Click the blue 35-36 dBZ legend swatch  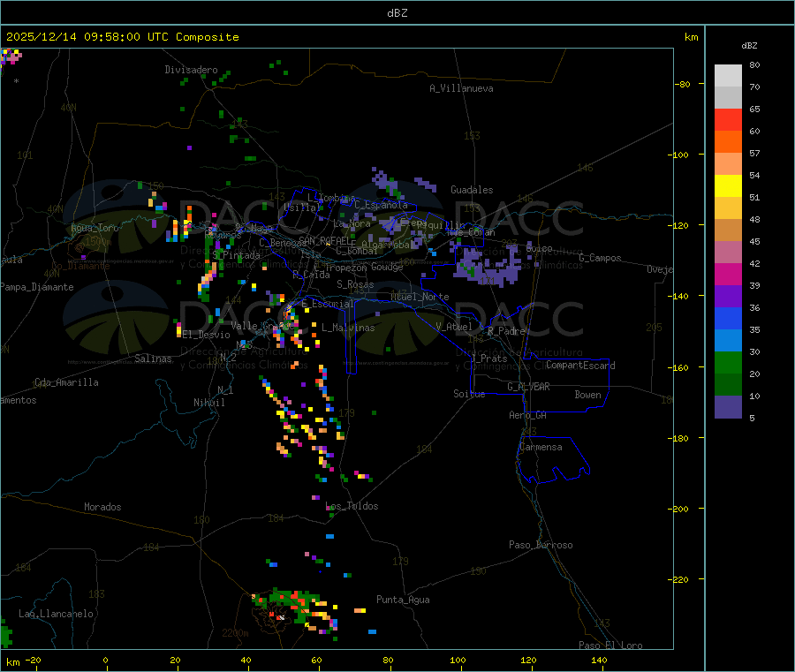tap(728, 318)
